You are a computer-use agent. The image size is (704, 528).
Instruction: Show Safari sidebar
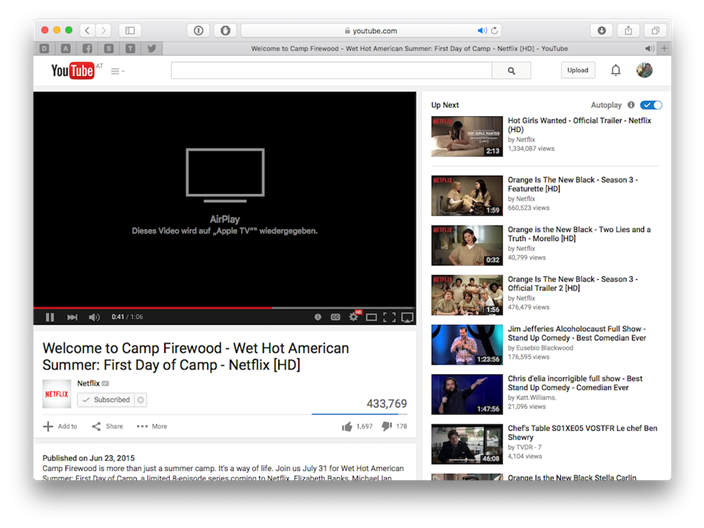(x=130, y=31)
